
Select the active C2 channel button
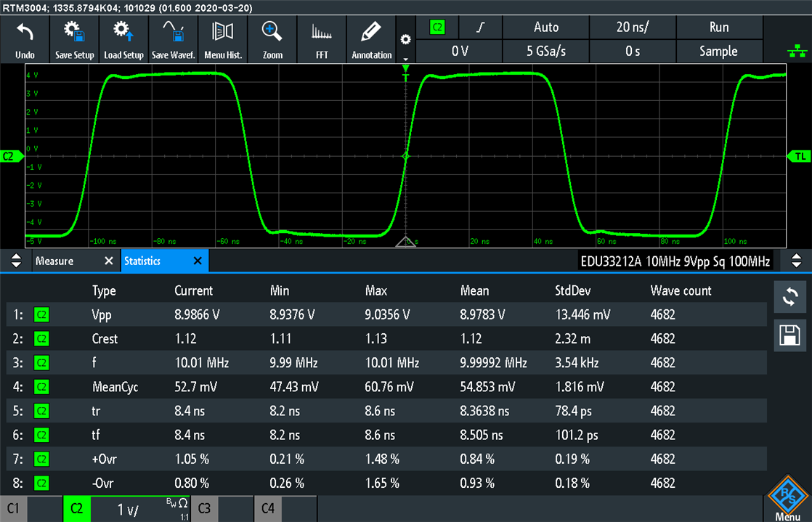point(77,508)
